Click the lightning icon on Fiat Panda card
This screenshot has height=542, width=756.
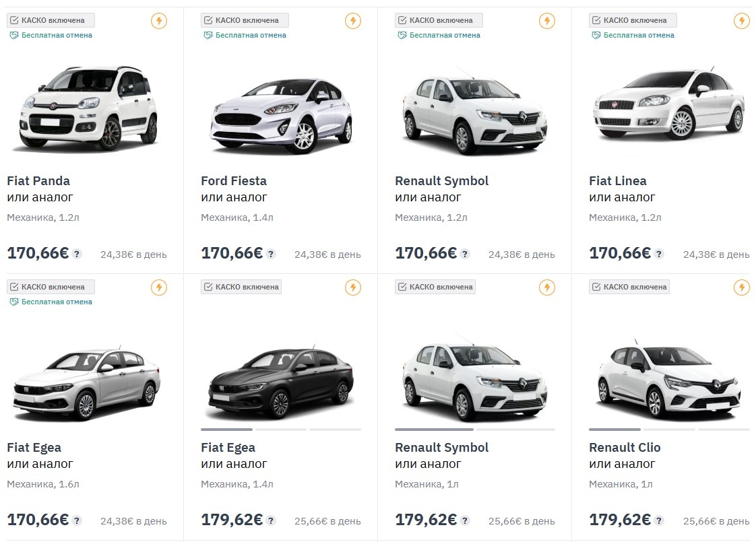[x=159, y=21]
